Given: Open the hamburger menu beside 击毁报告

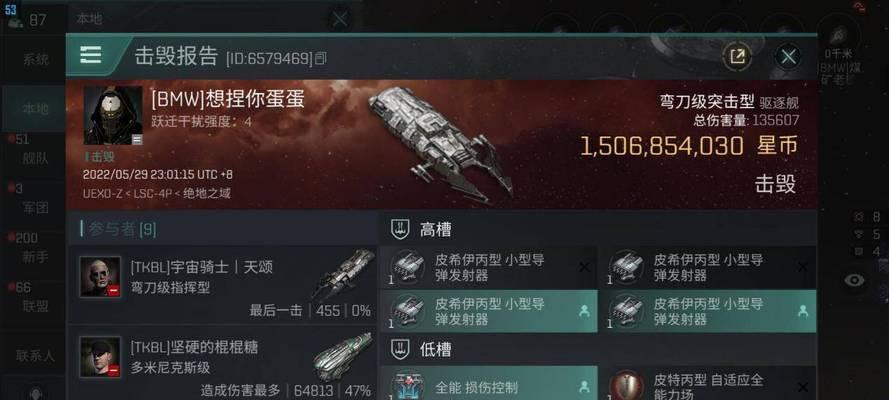Looking at the screenshot, I should pos(91,55).
